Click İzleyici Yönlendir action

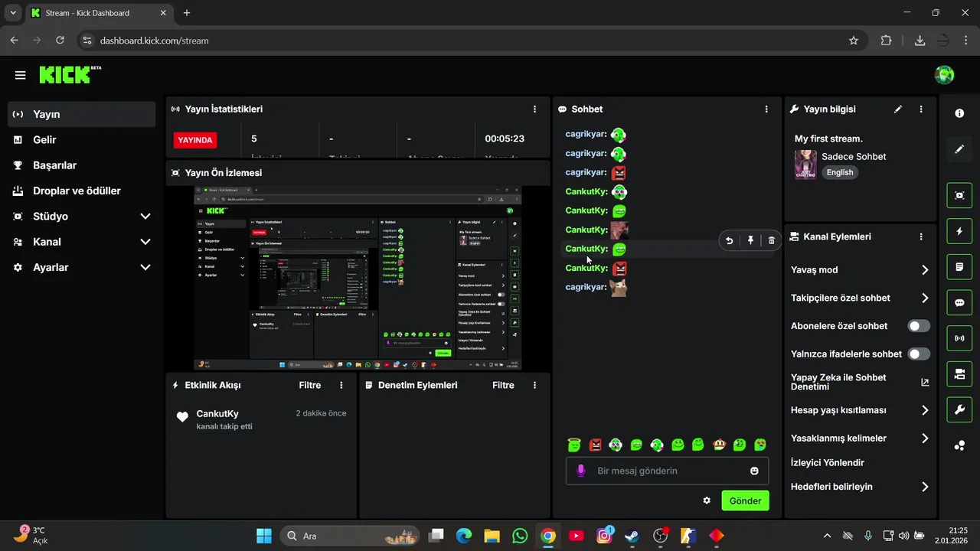[x=828, y=463]
